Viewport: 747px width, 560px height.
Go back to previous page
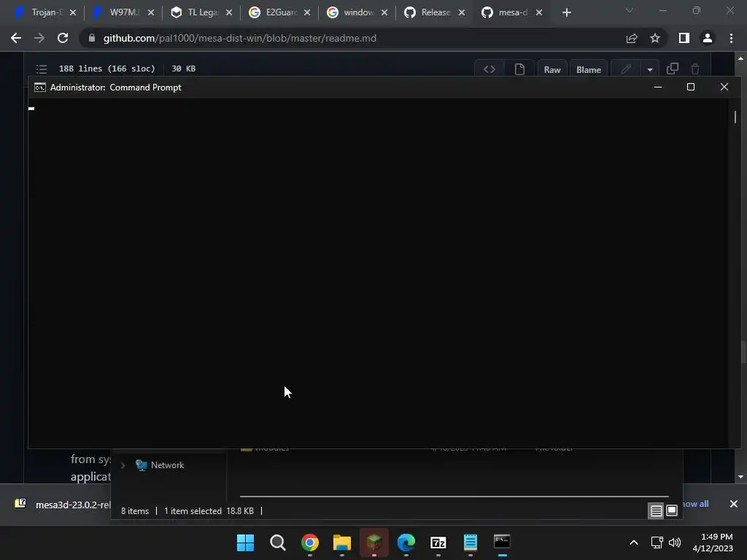pos(16,38)
